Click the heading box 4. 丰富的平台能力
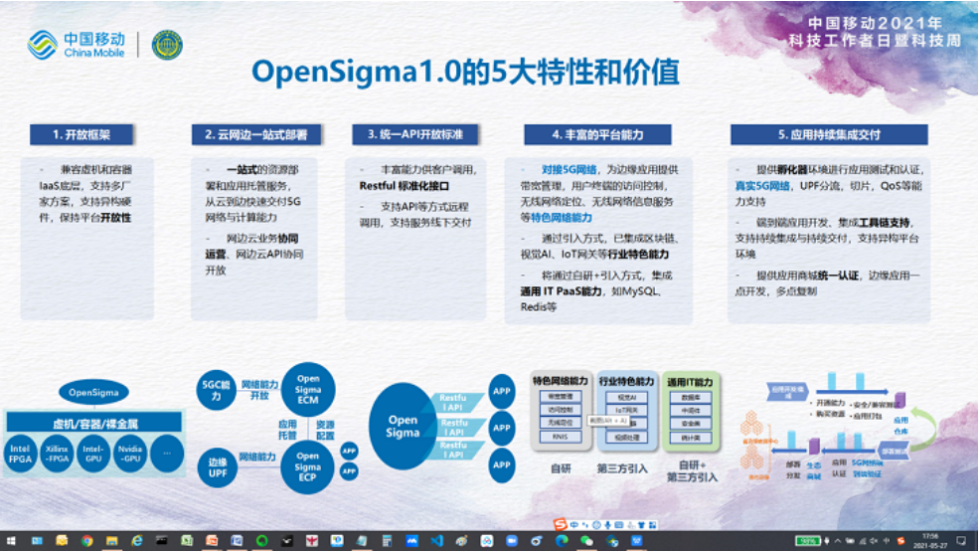The height and width of the screenshot is (553, 980). [597, 134]
